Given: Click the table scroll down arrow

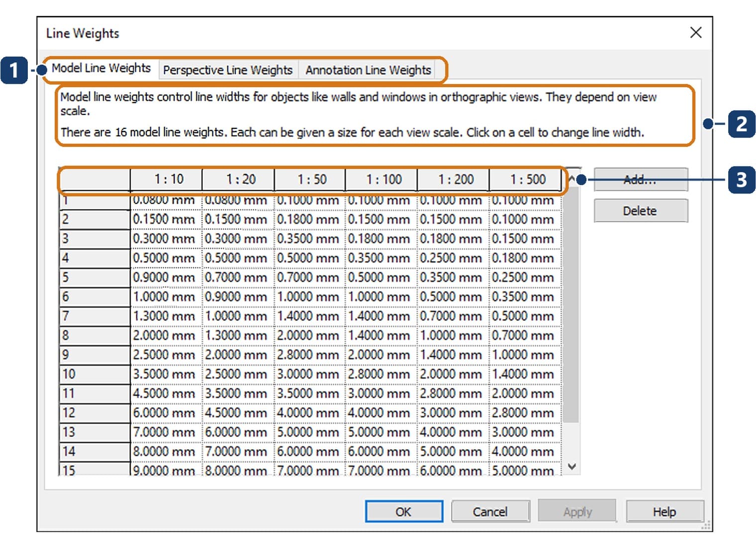Looking at the screenshot, I should 572,466.
